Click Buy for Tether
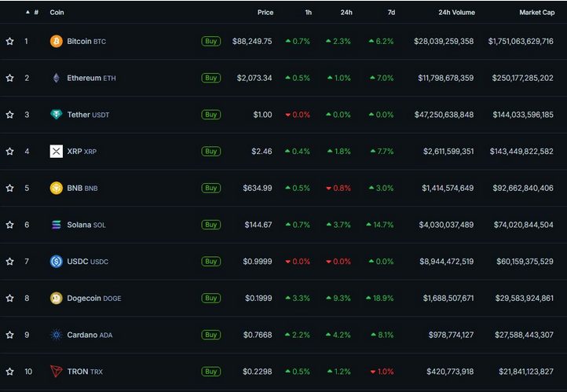567x392 pixels. click(x=210, y=115)
